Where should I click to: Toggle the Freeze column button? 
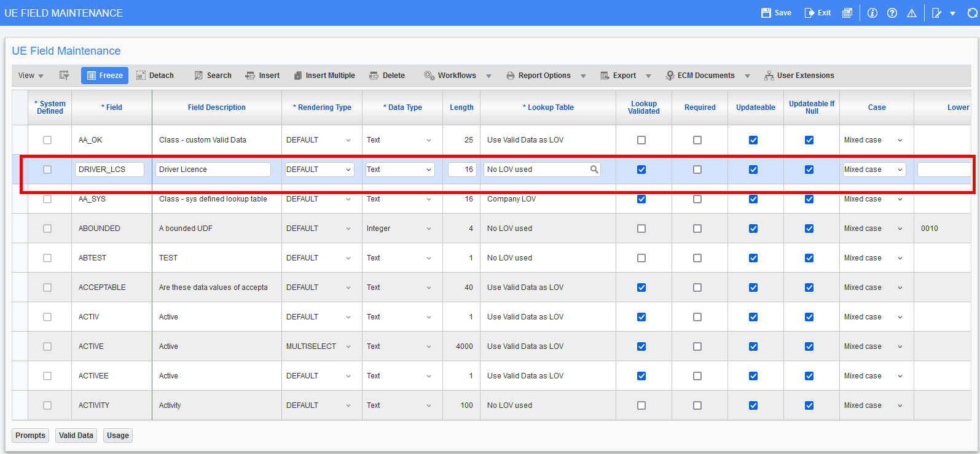(x=104, y=76)
